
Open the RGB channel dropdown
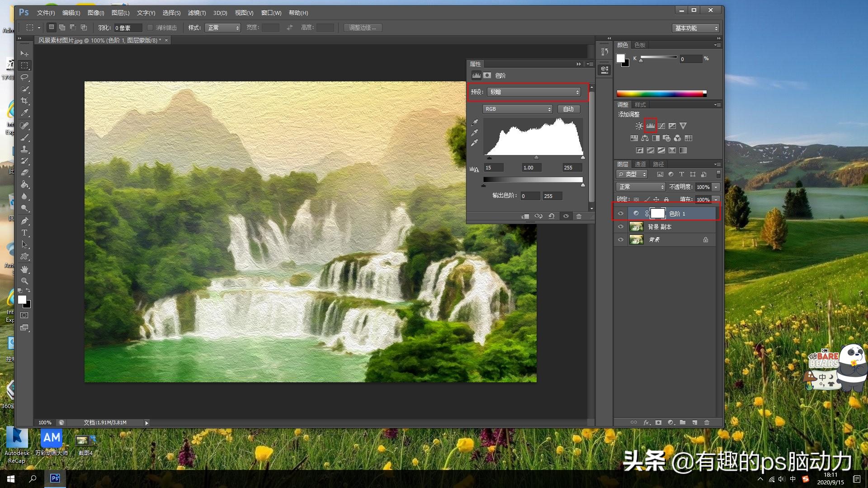(x=518, y=109)
